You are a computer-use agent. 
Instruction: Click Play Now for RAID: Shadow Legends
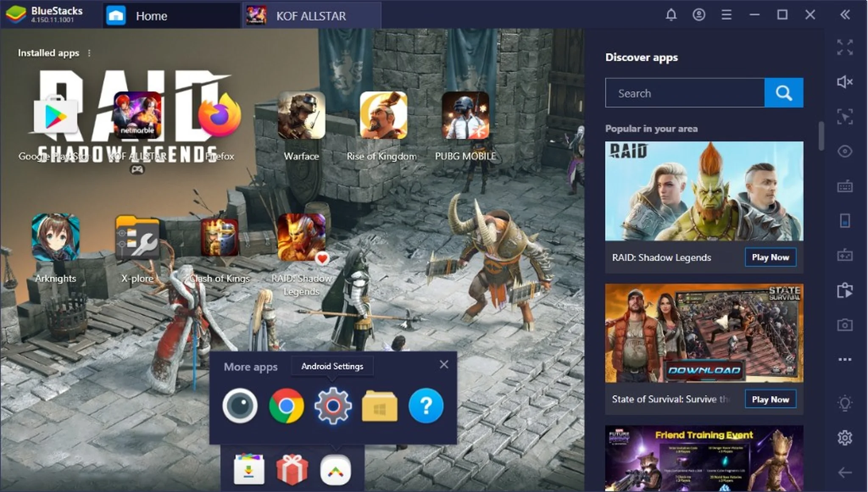tap(771, 257)
